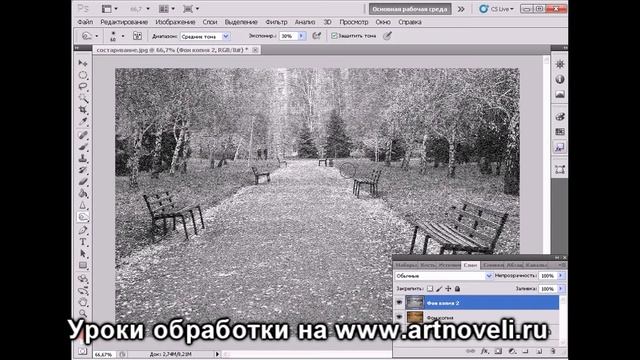Image resolution: width=640 pixels, height=360 pixels.
Task: Open the 'Редактирование' menu
Action: (x=124, y=22)
